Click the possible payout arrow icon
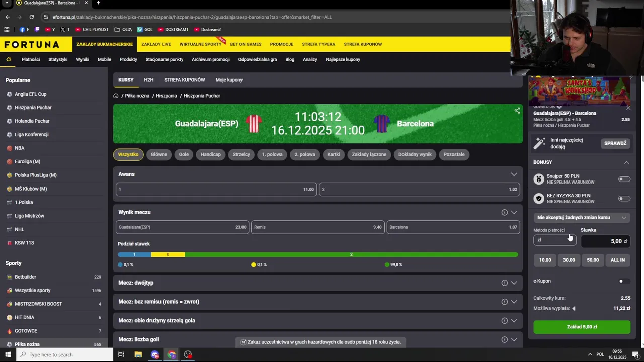The height and width of the screenshot is (362, 644). (x=574, y=308)
